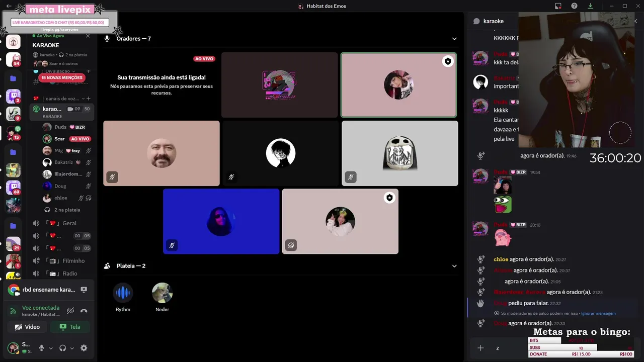Collapse the Oradores section
Viewport: 644px width, 362px height.
[x=454, y=39]
